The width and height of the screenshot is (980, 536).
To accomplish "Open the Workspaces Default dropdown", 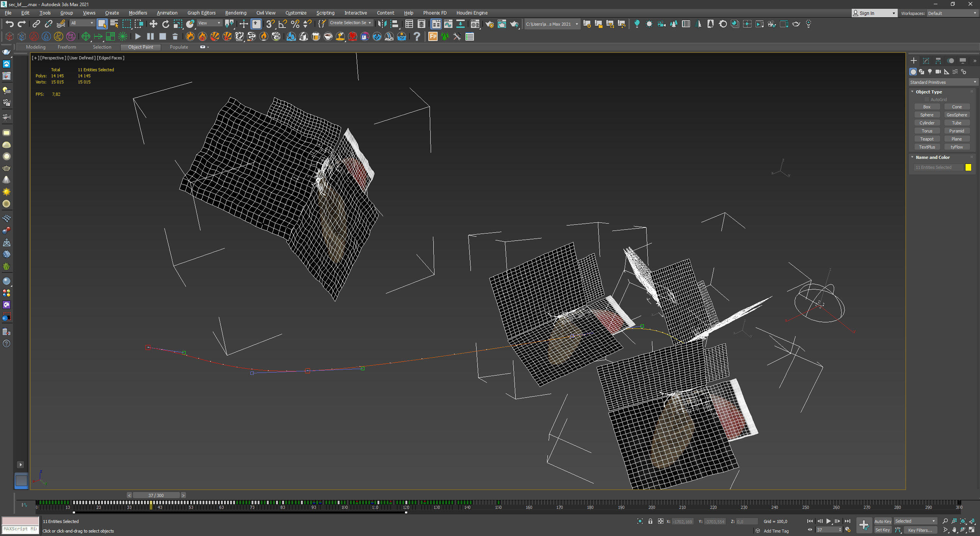I will tap(952, 13).
